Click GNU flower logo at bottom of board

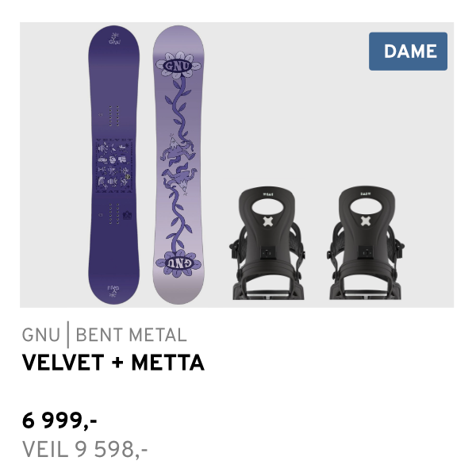pos(178,260)
